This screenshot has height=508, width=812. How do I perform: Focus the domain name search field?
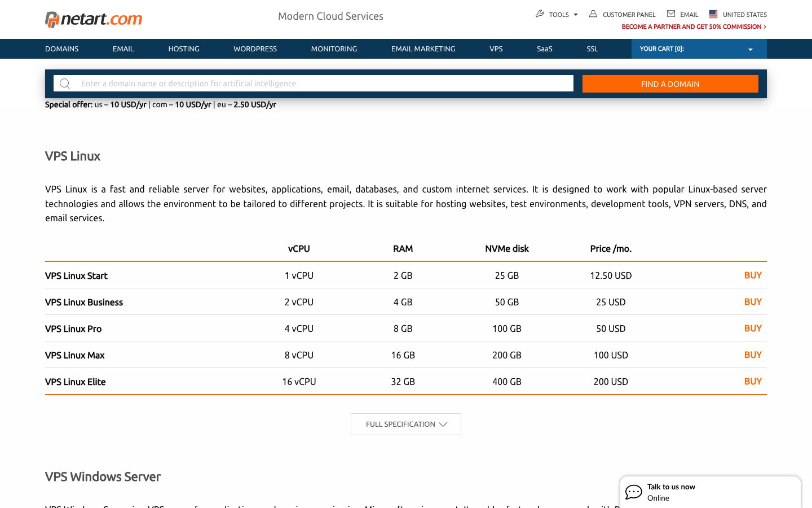click(x=314, y=84)
